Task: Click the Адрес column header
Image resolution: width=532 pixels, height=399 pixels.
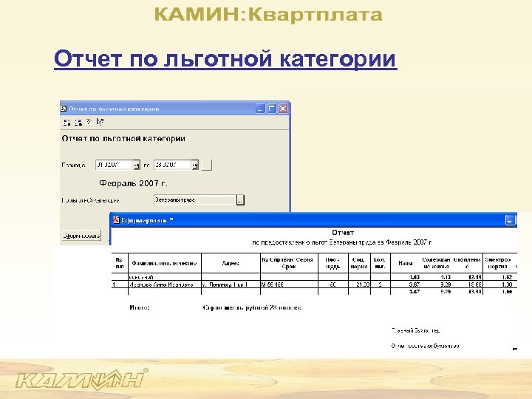Action: coord(231,263)
